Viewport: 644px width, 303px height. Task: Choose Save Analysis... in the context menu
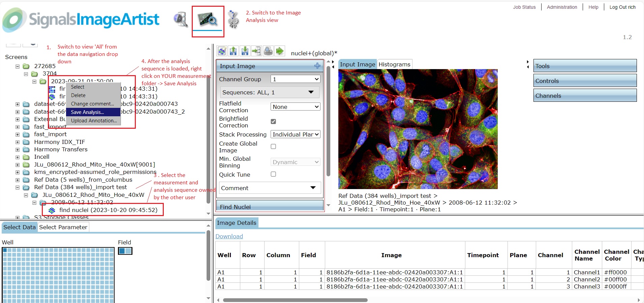pos(93,112)
